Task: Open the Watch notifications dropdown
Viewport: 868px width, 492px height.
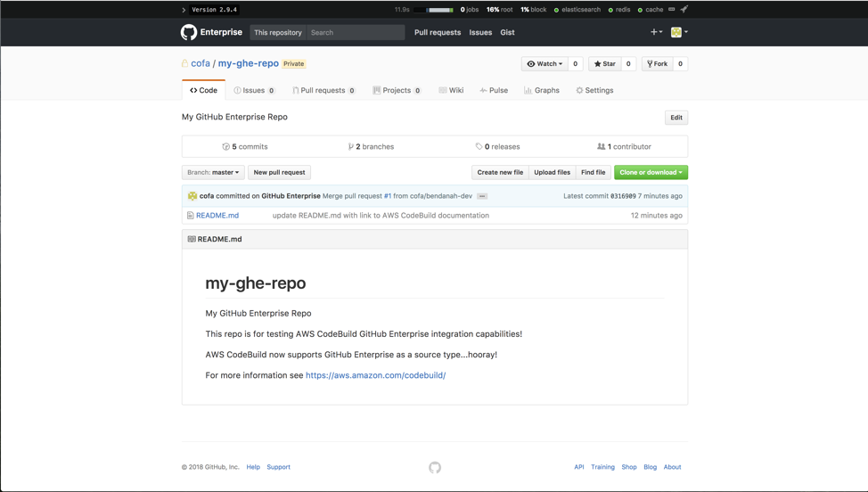Action: (x=545, y=64)
